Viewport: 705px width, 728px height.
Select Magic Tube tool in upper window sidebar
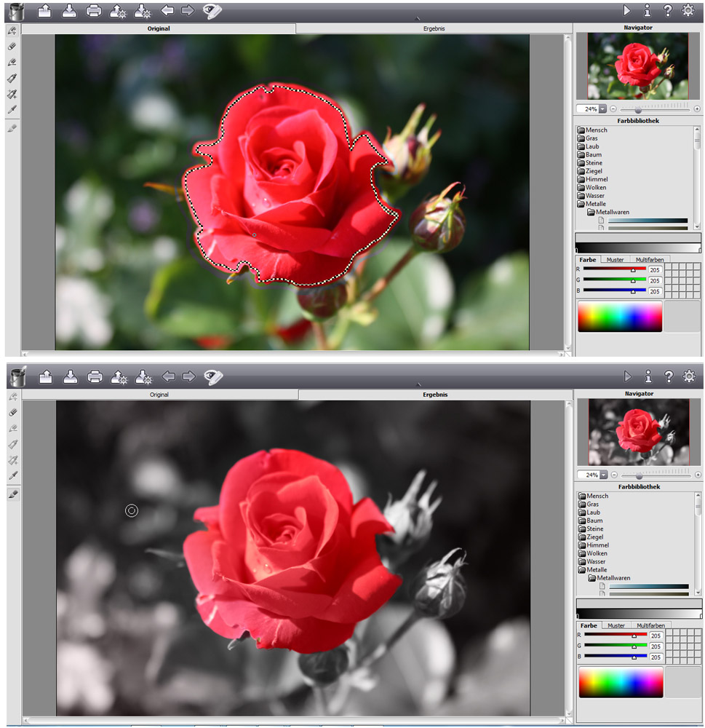coord(12,94)
